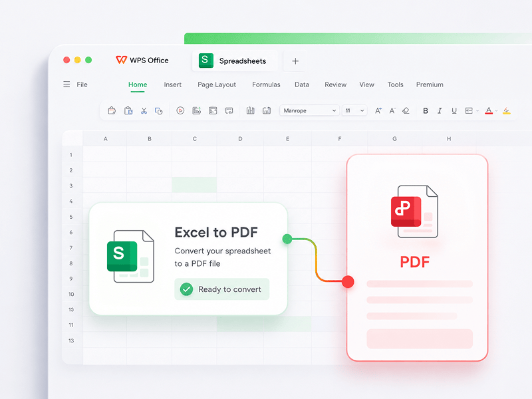Click the red PDF file icon
Image resolution: width=532 pixels, height=399 pixels.
pyautogui.click(x=414, y=211)
